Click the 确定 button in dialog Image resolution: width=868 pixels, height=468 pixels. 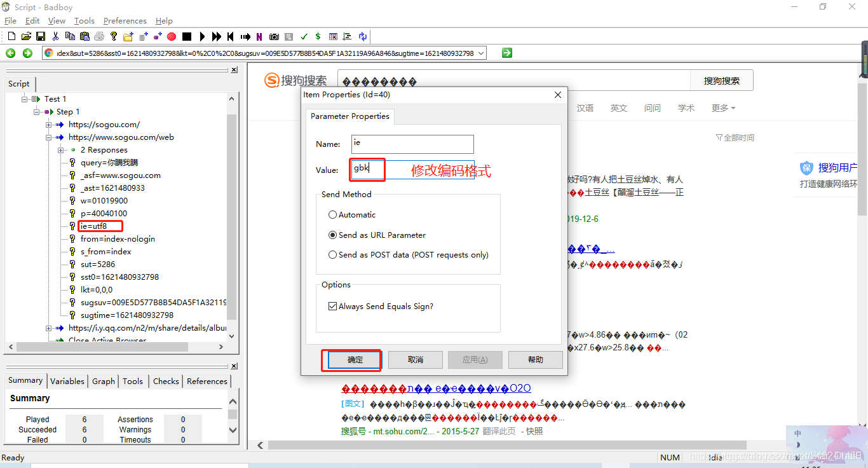pos(355,360)
